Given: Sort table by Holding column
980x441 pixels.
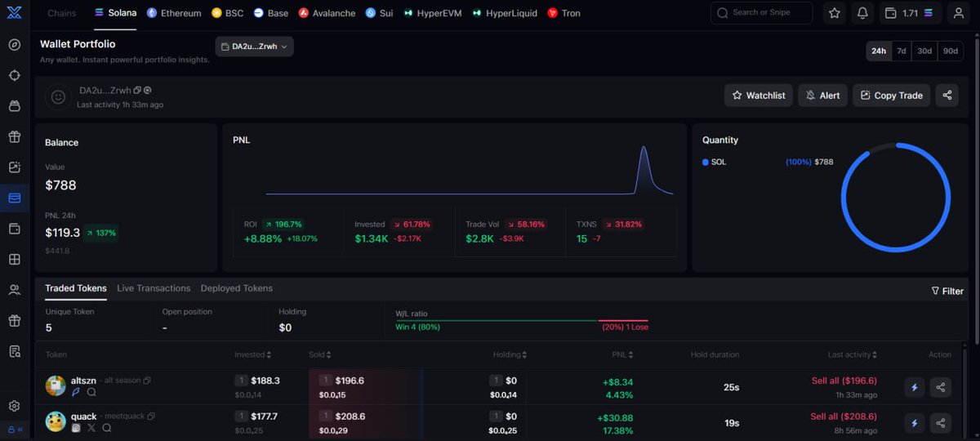Looking at the screenshot, I should point(510,354).
